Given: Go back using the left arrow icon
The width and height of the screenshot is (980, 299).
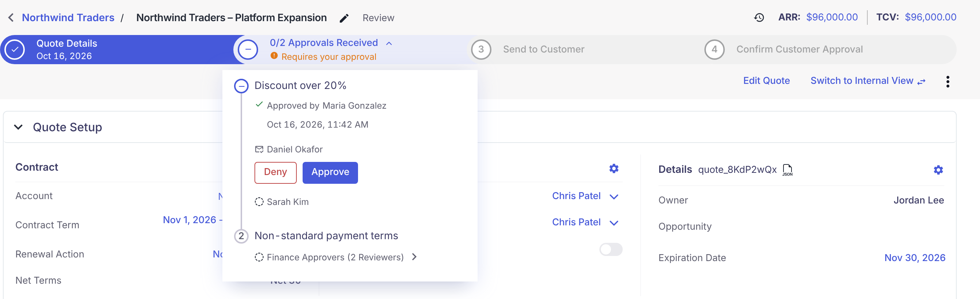Looking at the screenshot, I should (x=11, y=18).
